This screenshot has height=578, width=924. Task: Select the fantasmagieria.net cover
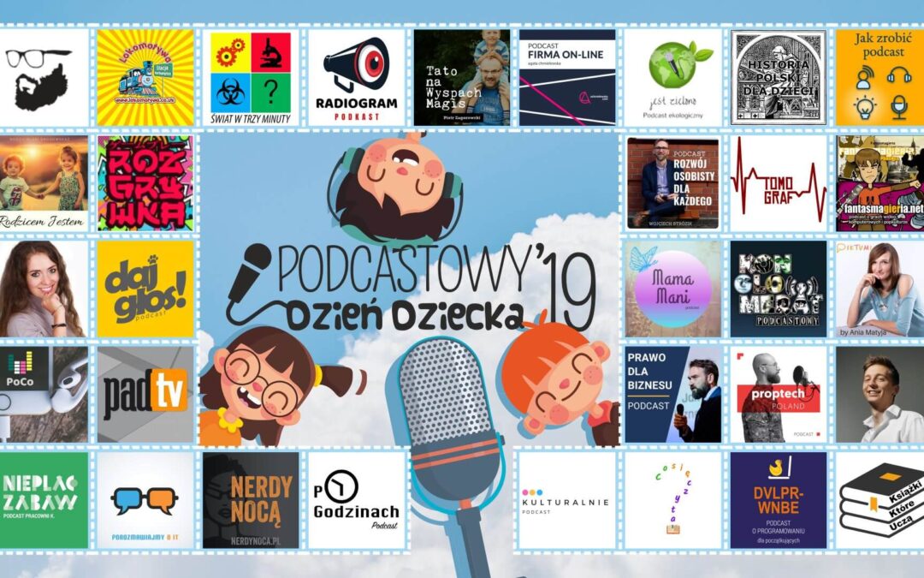(880, 183)
